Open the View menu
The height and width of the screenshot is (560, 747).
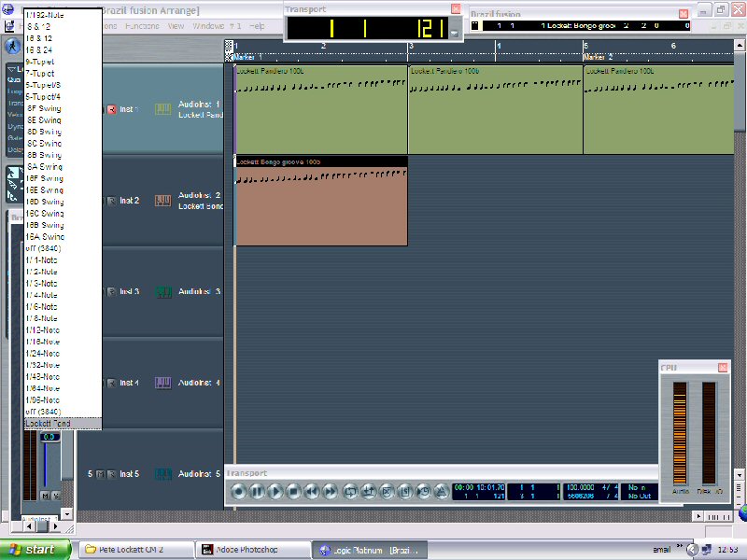[x=176, y=26]
